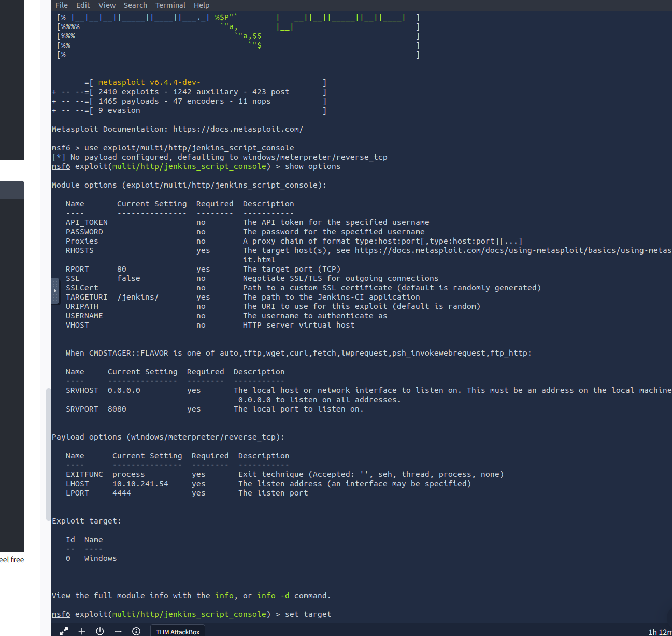This screenshot has height=636, width=672.
Task: Click the SRVHOST value 0.0.0.0
Action: click(x=124, y=390)
